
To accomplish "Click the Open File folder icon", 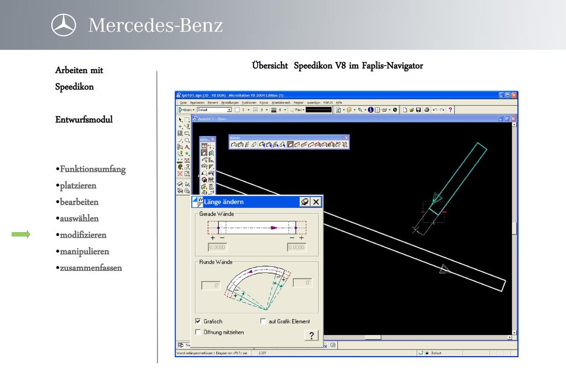I will [411, 109].
